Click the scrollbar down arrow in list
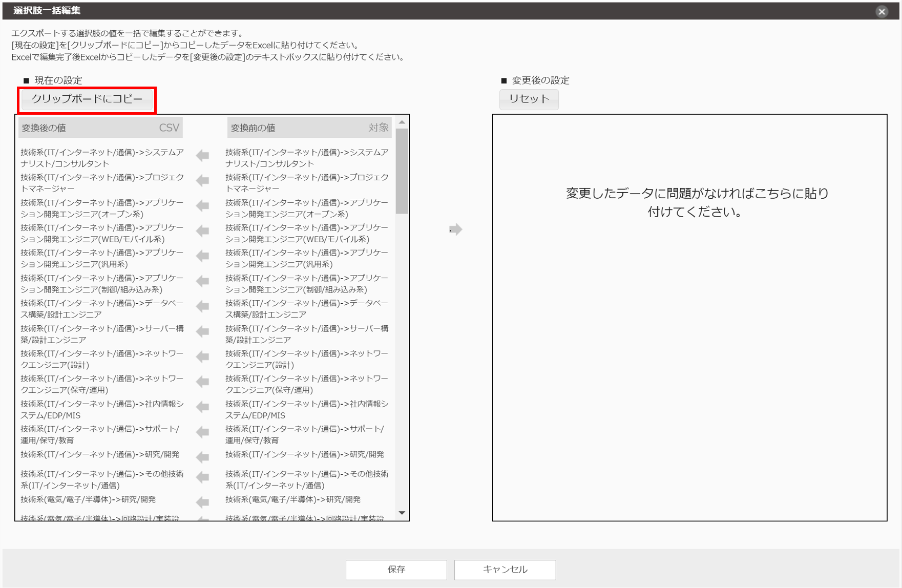The width and height of the screenshot is (902, 588). [x=402, y=513]
